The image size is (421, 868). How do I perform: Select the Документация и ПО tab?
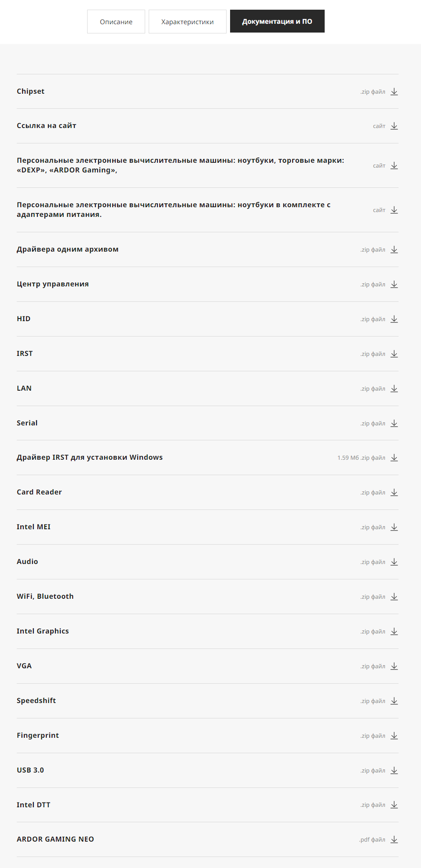pyautogui.click(x=277, y=21)
